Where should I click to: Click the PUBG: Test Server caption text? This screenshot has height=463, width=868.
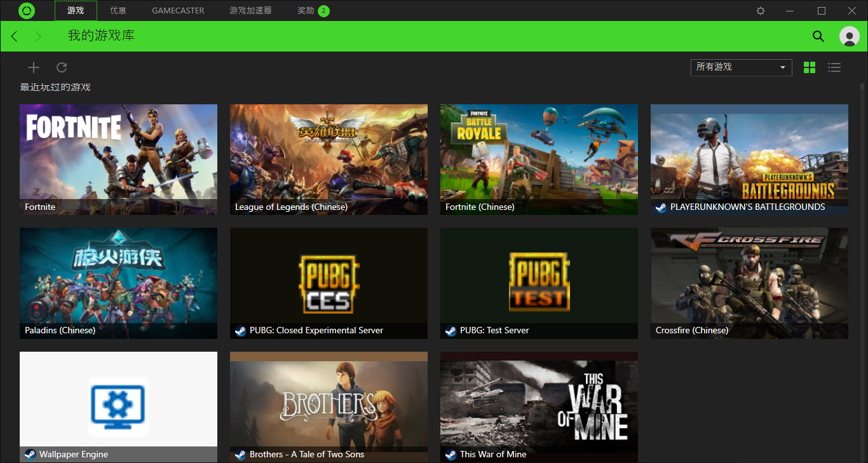[x=494, y=331]
